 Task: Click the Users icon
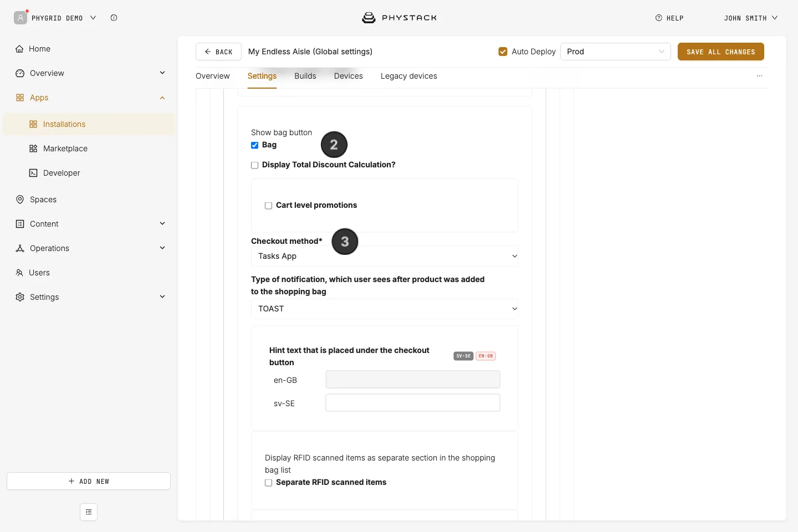click(19, 273)
